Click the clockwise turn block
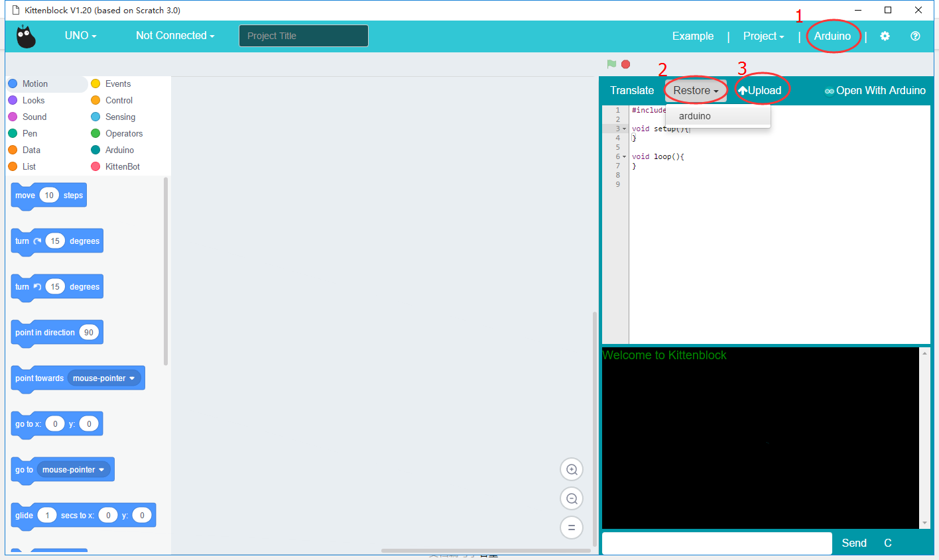The width and height of the screenshot is (939, 560). coord(57,242)
